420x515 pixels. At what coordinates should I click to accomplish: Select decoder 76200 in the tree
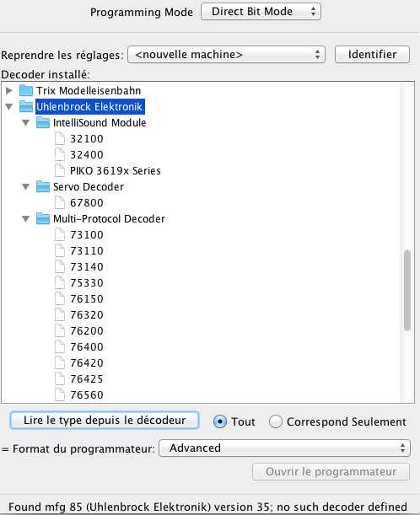[86, 330]
